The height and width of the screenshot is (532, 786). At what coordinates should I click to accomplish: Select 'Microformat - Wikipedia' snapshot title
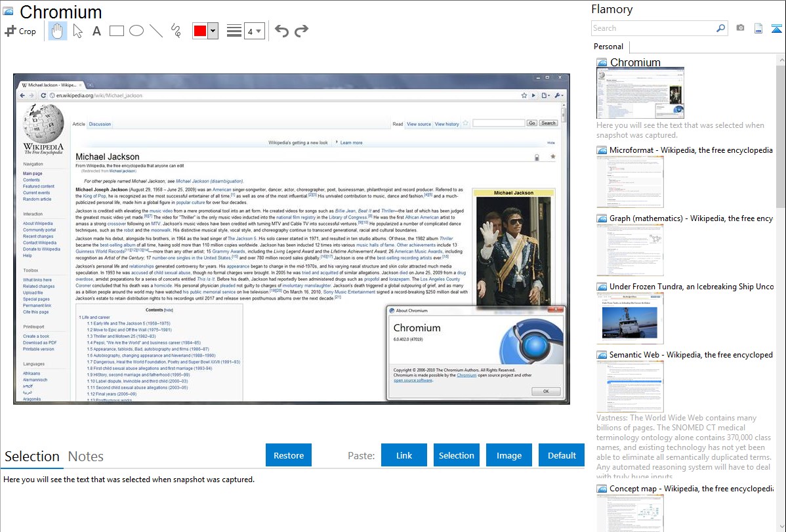(691, 150)
